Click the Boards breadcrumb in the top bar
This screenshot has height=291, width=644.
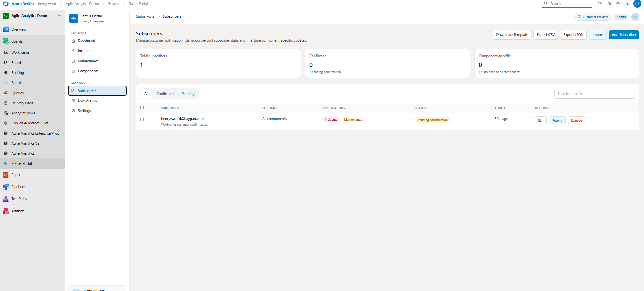point(113,4)
